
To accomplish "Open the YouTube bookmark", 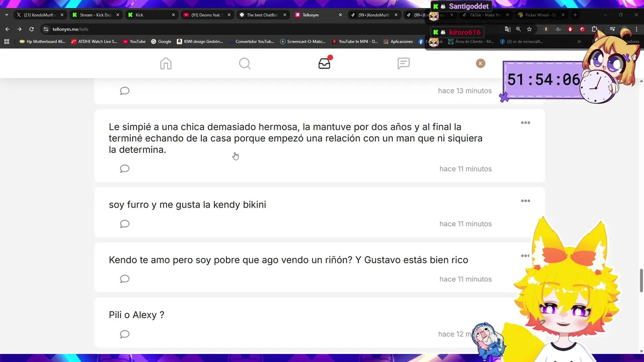I will click(134, 42).
